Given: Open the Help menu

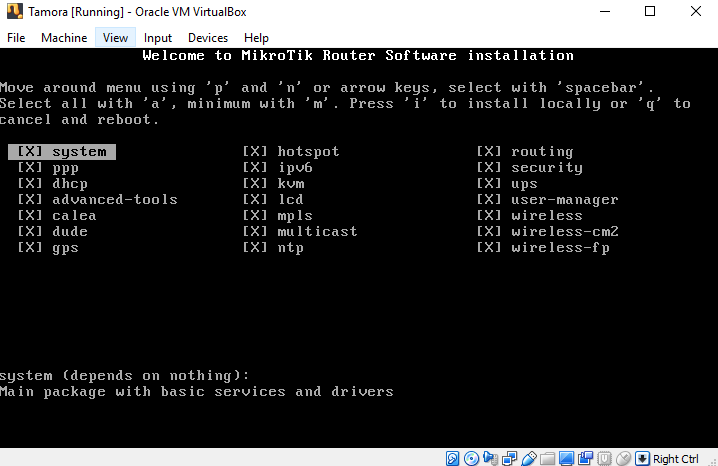Looking at the screenshot, I should [x=256, y=38].
